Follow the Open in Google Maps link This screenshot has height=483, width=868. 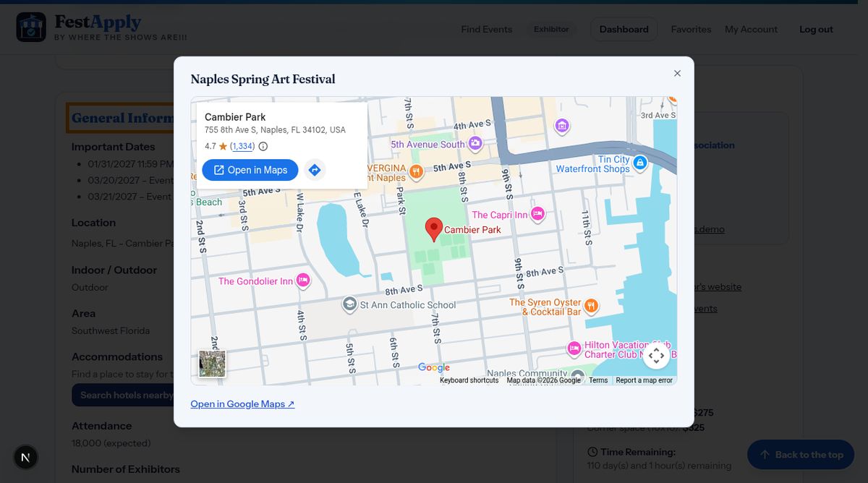(242, 404)
